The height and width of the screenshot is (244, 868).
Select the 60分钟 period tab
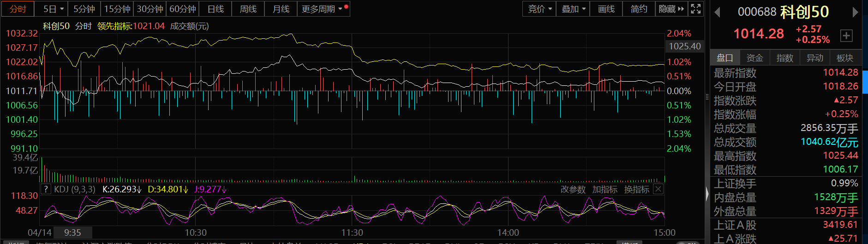point(183,9)
